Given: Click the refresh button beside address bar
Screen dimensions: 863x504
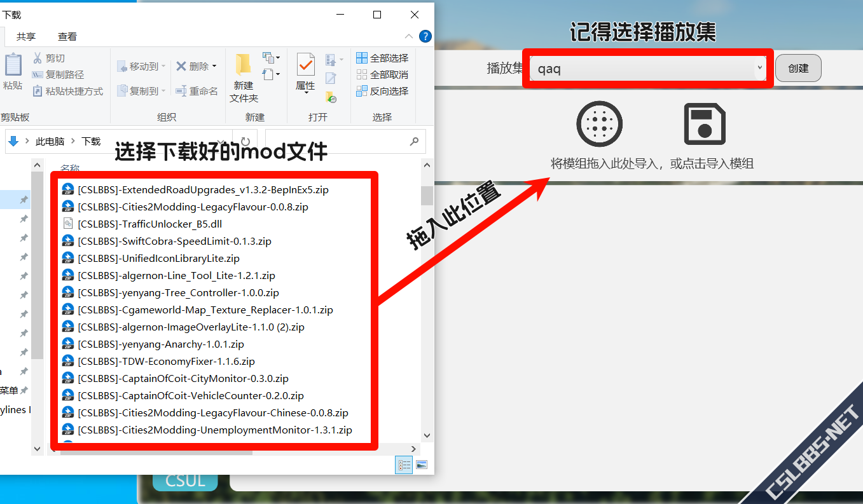Looking at the screenshot, I should coord(244,141).
